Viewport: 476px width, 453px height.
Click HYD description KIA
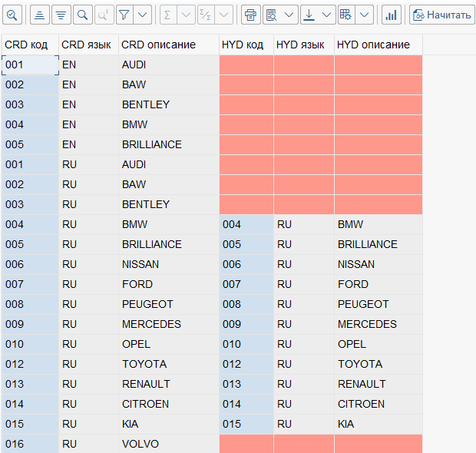point(378,424)
